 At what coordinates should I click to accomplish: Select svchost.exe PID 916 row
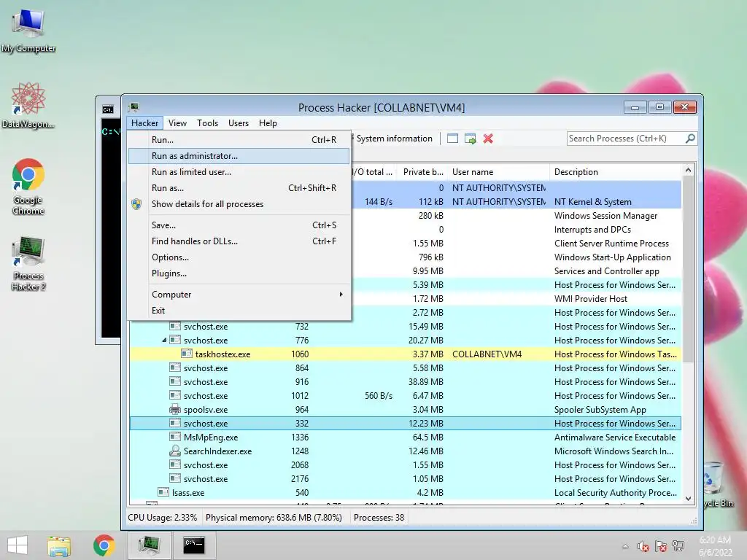(405, 381)
